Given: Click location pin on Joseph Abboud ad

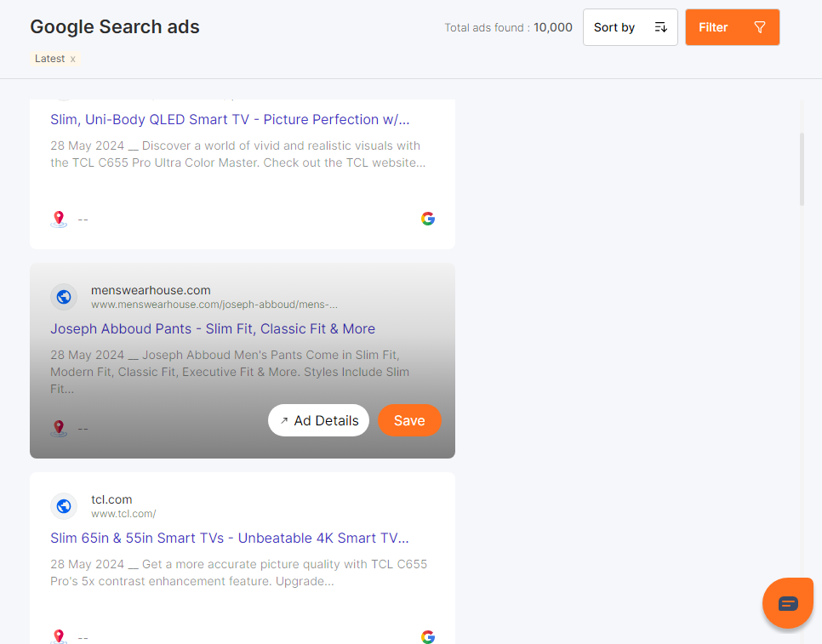Looking at the screenshot, I should pyautogui.click(x=59, y=428).
